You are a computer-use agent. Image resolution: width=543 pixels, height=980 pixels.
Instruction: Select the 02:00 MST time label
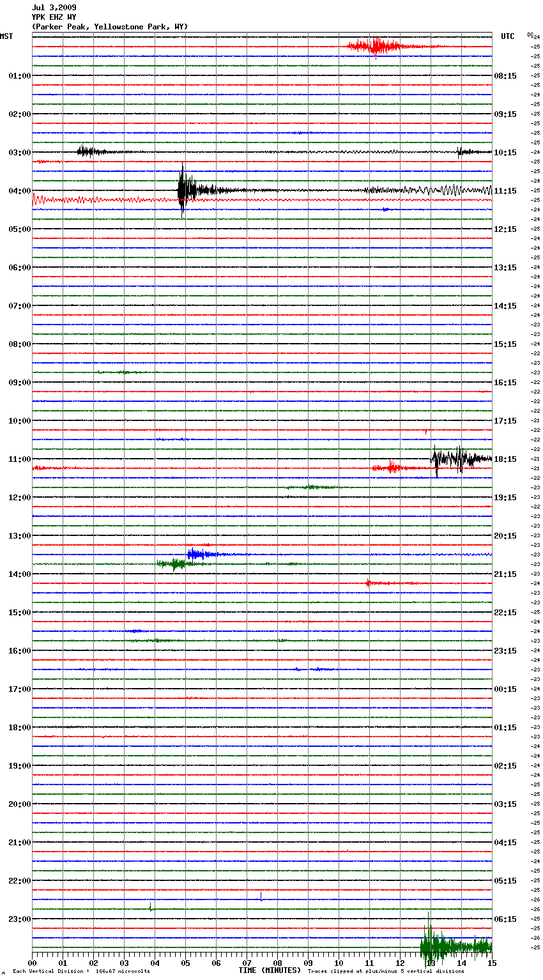click(19, 114)
